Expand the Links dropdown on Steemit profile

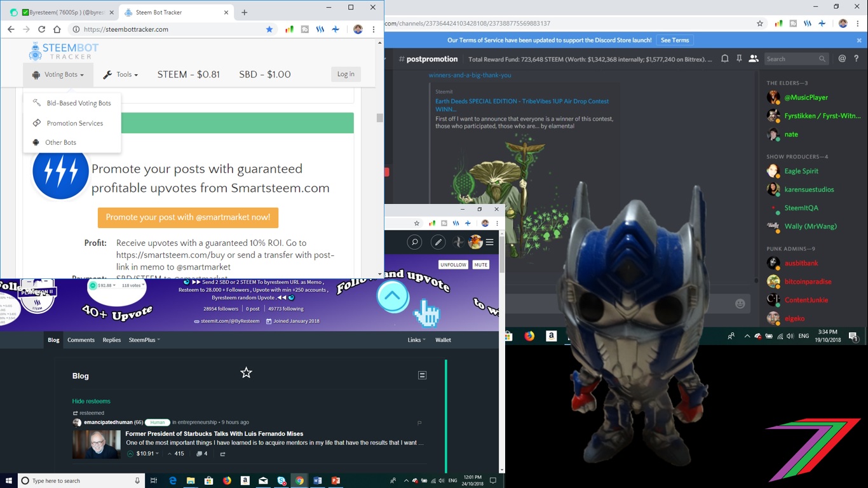[x=416, y=340]
